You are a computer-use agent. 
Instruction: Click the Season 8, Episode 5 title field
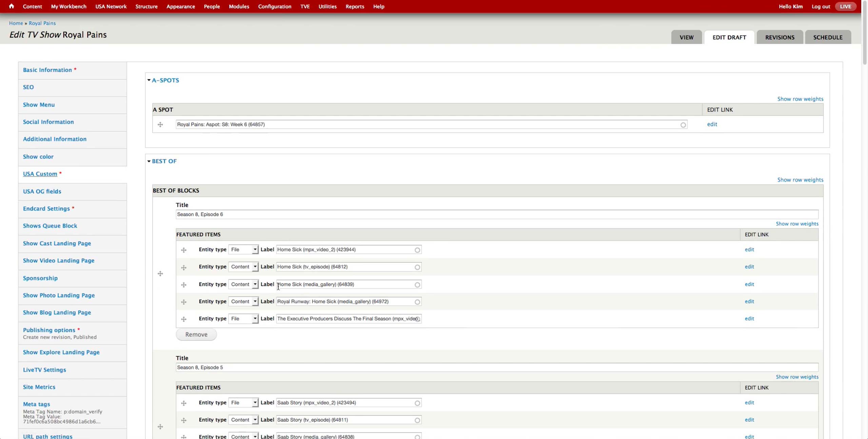pyautogui.click(x=496, y=367)
